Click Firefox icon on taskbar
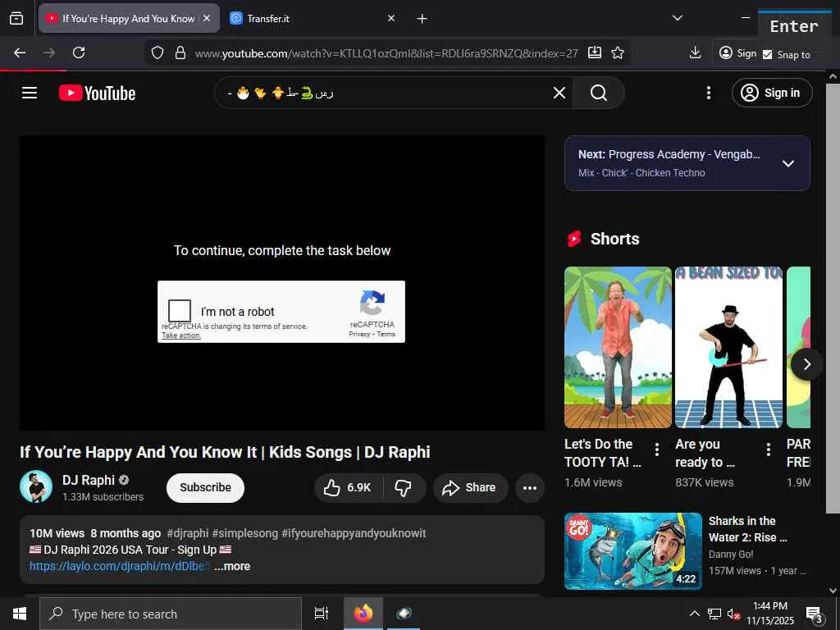The width and height of the screenshot is (840, 630). (x=363, y=614)
